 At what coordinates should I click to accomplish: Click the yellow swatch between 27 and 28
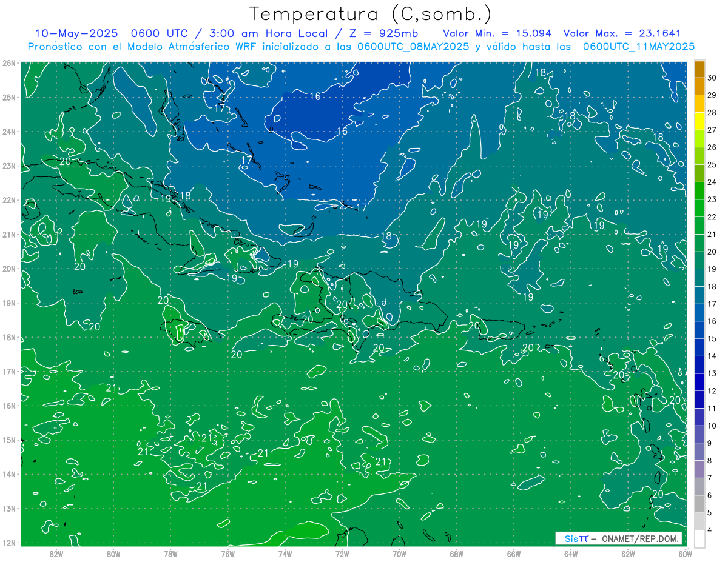click(x=699, y=121)
